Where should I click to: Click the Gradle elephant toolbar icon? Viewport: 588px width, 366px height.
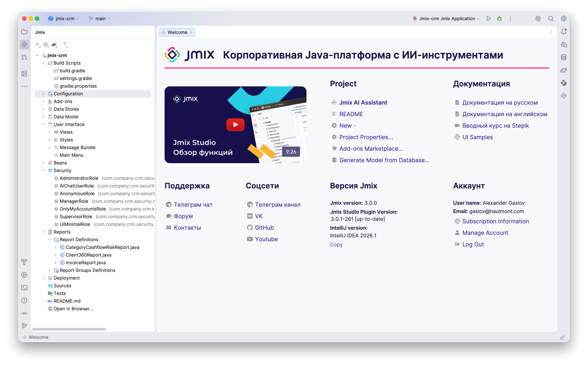[x=54, y=44]
